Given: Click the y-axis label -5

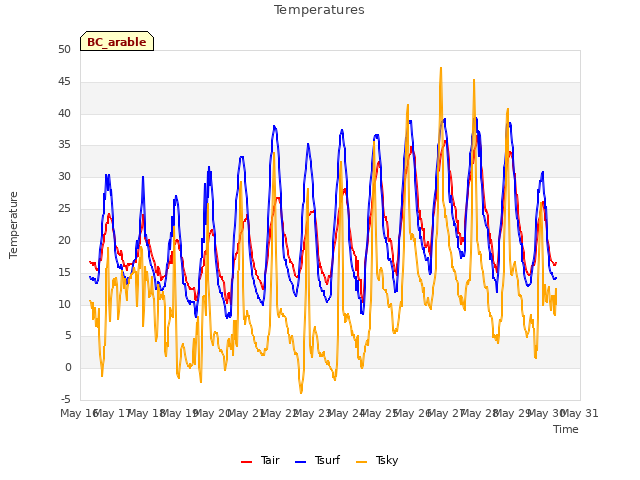Looking at the screenshot, I should 65,399.
